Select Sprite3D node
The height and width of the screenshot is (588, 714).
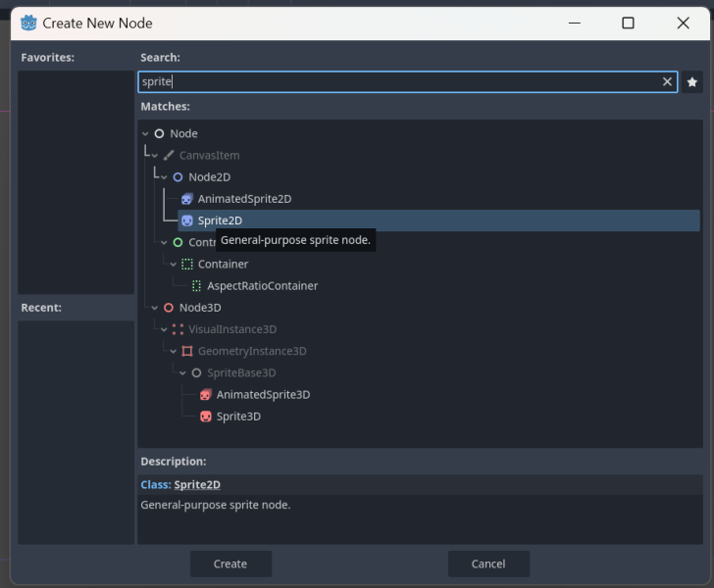[x=238, y=416]
